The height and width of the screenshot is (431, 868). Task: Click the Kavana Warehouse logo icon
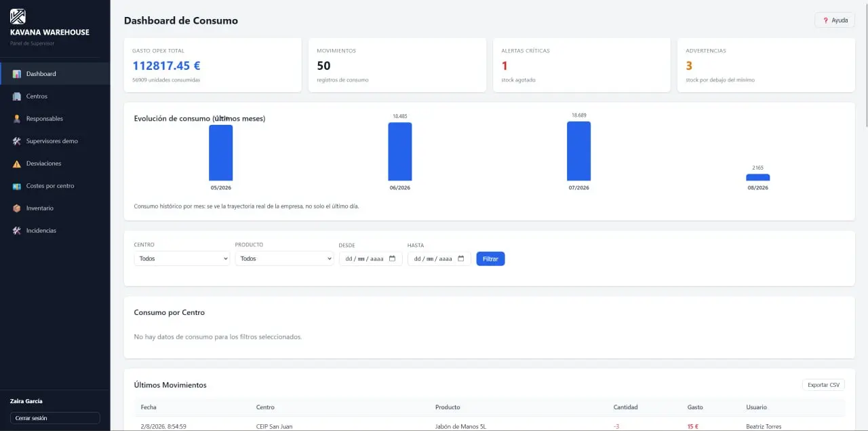click(x=18, y=16)
